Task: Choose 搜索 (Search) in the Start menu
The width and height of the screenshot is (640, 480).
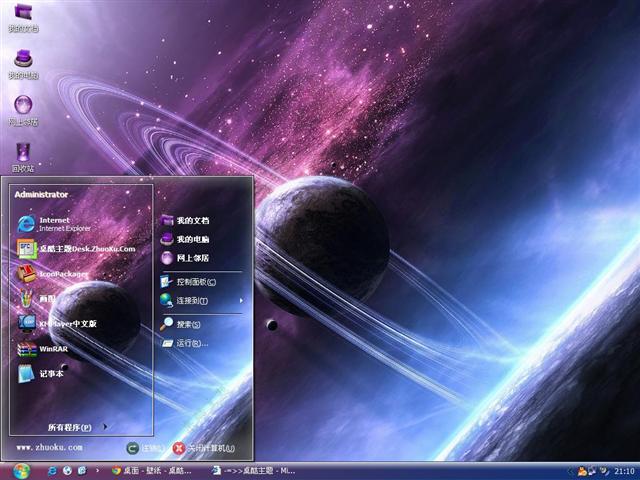Action: pyautogui.click(x=188, y=324)
